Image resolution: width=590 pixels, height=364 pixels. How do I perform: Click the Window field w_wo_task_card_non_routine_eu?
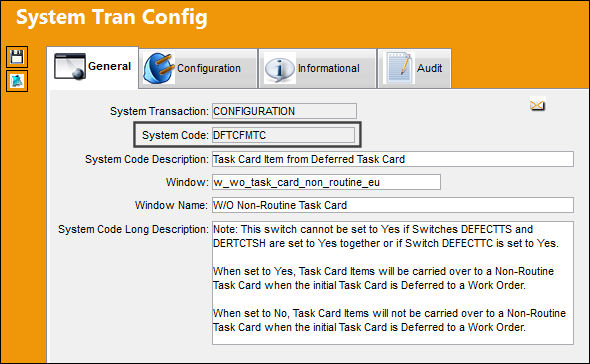pos(326,182)
